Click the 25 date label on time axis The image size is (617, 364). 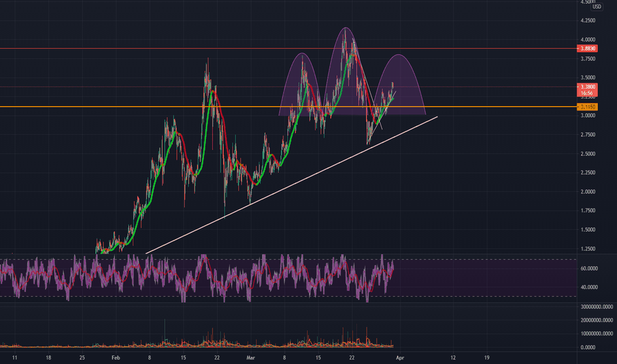click(82, 358)
